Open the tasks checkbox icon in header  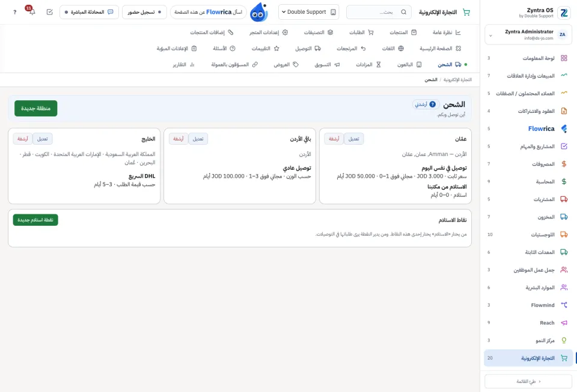tap(50, 12)
